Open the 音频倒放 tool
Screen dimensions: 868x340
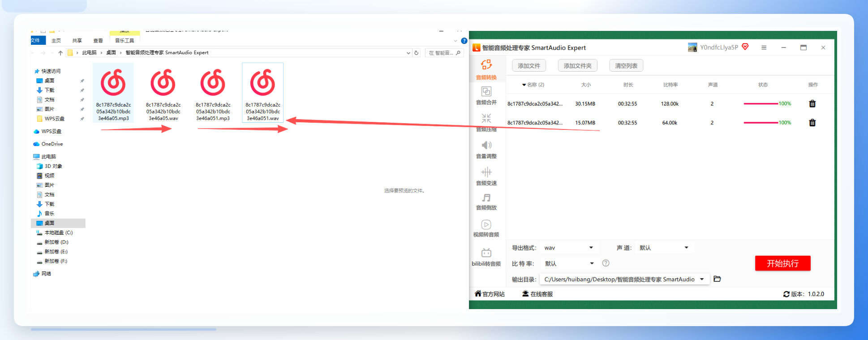tap(486, 202)
